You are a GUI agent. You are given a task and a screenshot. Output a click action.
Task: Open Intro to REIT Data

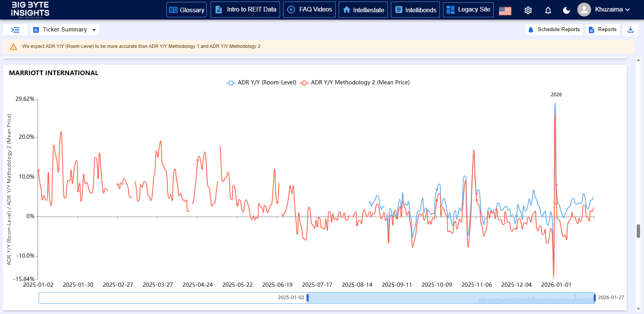coord(245,10)
